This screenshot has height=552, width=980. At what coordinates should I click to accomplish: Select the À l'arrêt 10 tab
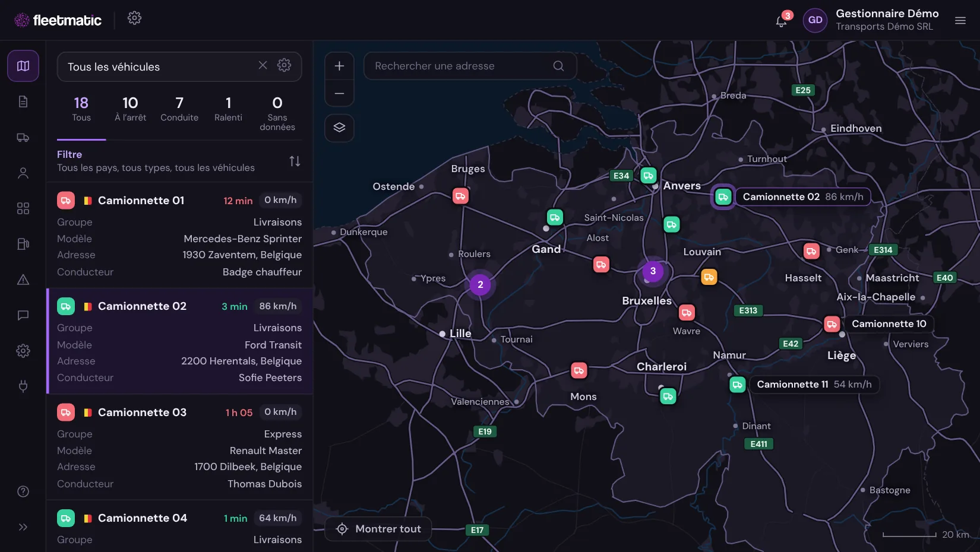tap(130, 110)
